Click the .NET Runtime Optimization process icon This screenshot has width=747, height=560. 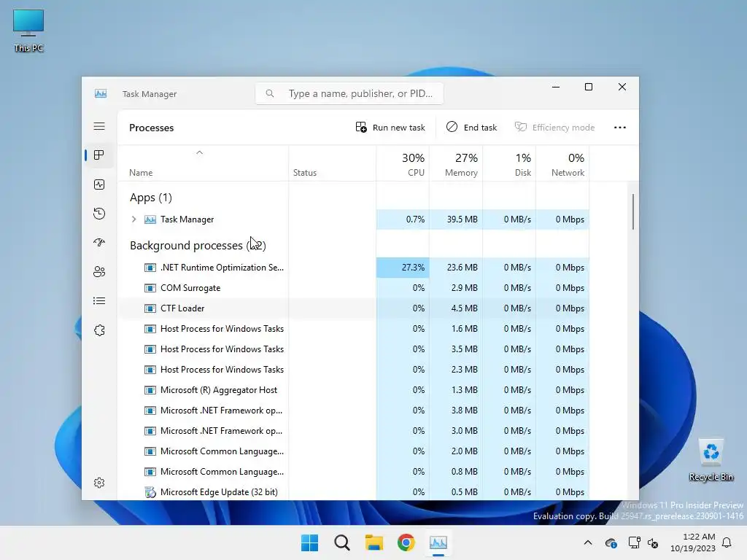(x=150, y=268)
